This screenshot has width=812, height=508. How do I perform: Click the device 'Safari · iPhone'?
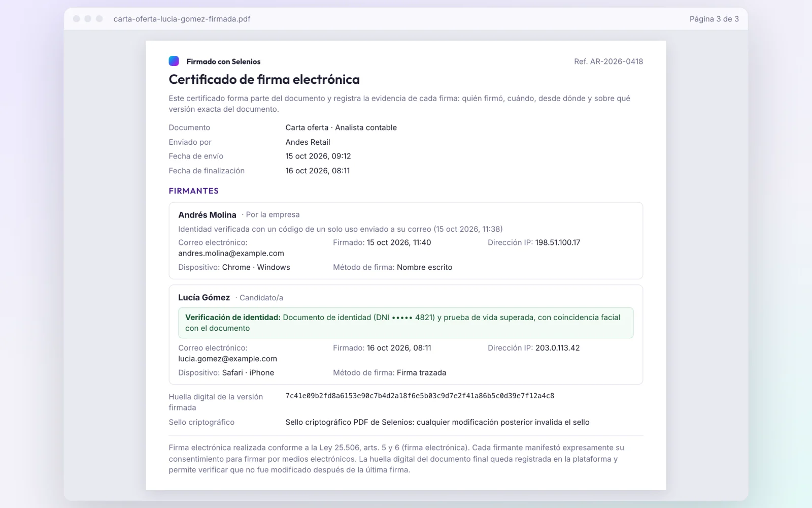[248, 372]
